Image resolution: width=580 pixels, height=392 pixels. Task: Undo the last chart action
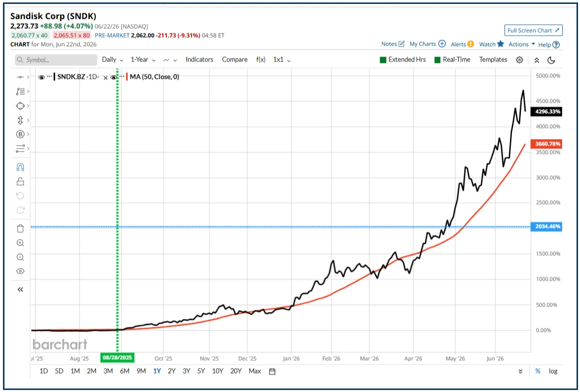[20, 196]
